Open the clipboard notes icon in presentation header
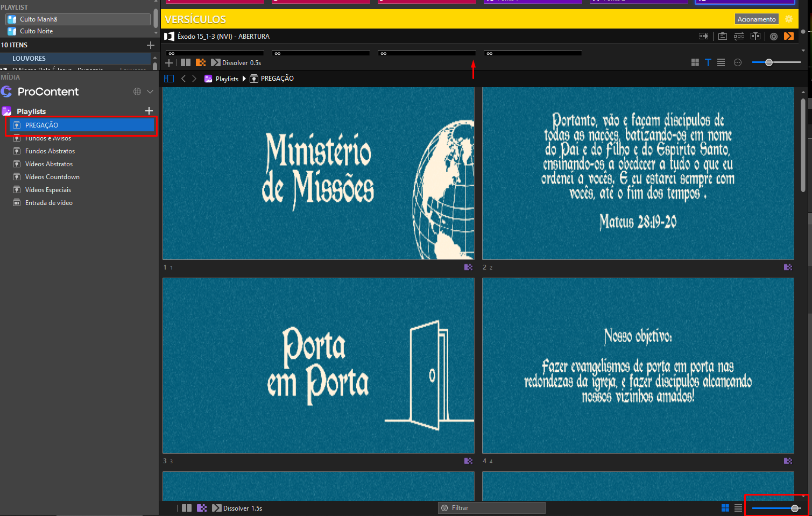The height and width of the screenshot is (516, 812). 723,36
